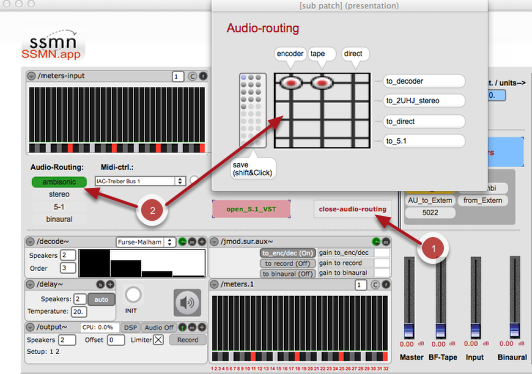
Task: Collapse the /output~ module
Action: click(31, 327)
